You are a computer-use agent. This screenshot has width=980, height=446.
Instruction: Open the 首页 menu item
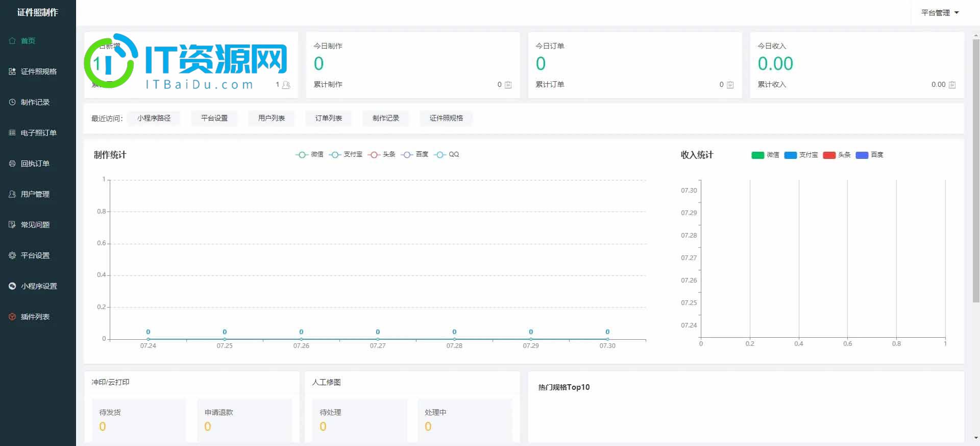tap(38, 41)
